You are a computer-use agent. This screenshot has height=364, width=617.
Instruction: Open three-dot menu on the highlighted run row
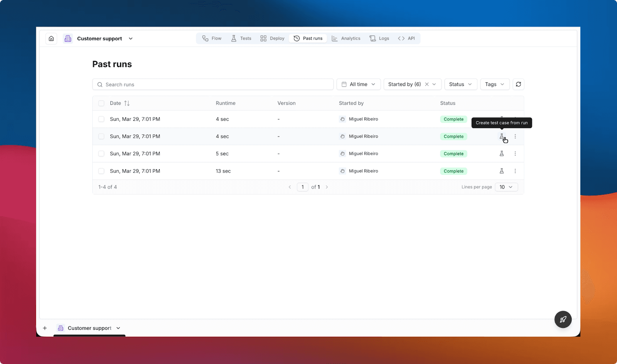pyautogui.click(x=515, y=136)
